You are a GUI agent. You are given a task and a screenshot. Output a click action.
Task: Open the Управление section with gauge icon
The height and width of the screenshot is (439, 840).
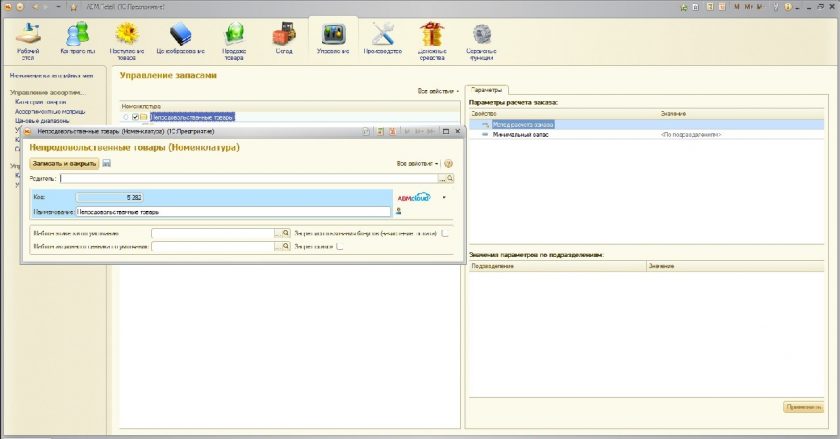coord(333,39)
